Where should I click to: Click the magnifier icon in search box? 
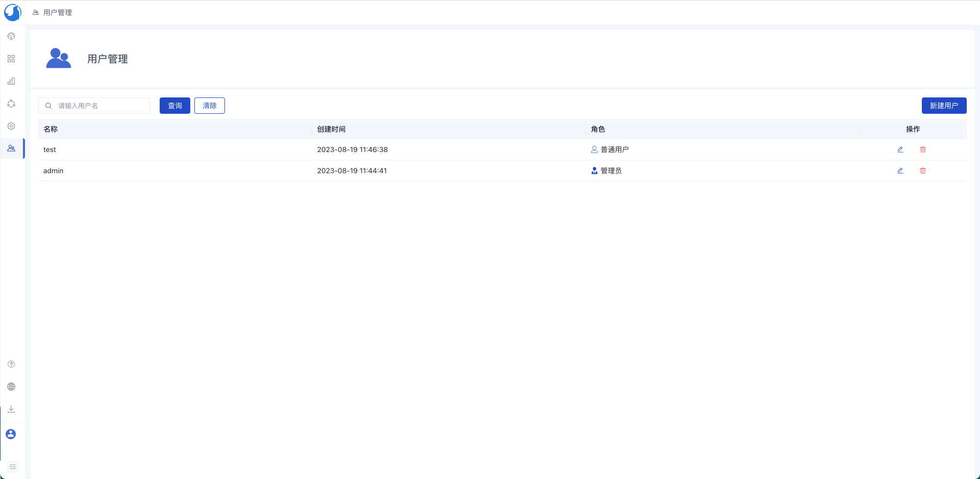coord(48,106)
